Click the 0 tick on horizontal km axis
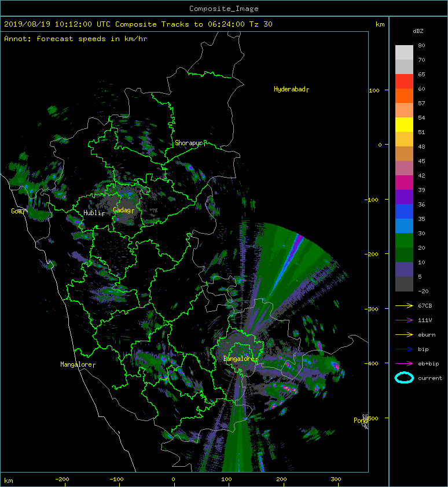The image size is (448, 487). (173, 479)
